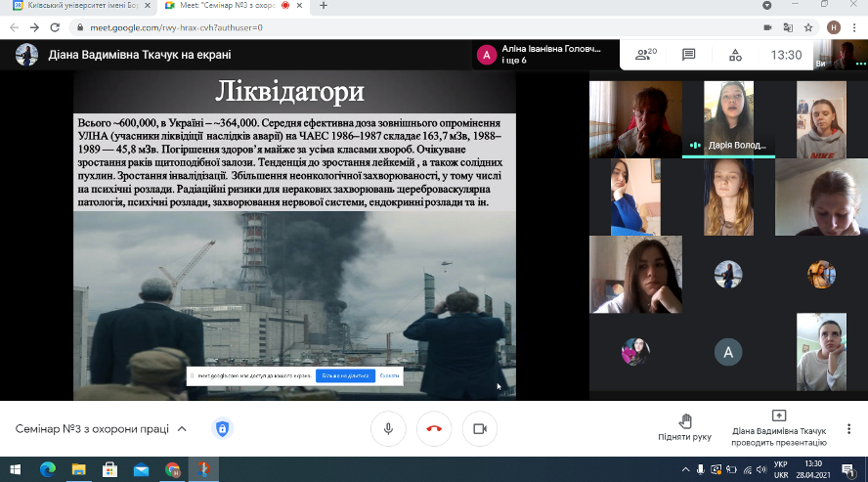Open Chrome from the taskbar

point(172,470)
